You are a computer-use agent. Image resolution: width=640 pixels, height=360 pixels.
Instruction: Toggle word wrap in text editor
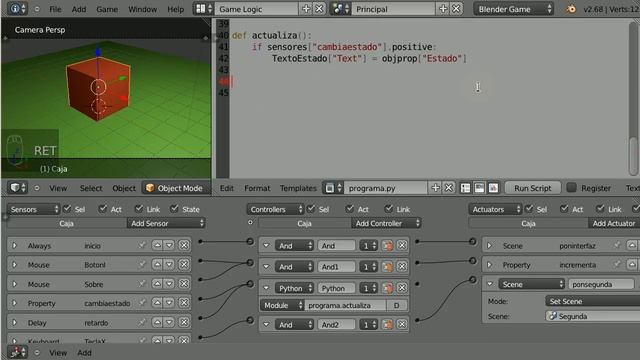point(479,188)
